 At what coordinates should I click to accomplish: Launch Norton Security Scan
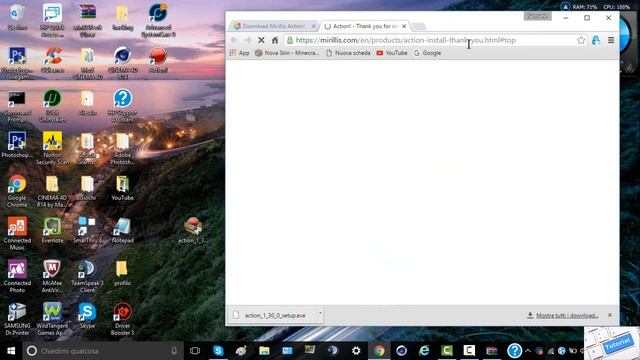(x=53, y=149)
